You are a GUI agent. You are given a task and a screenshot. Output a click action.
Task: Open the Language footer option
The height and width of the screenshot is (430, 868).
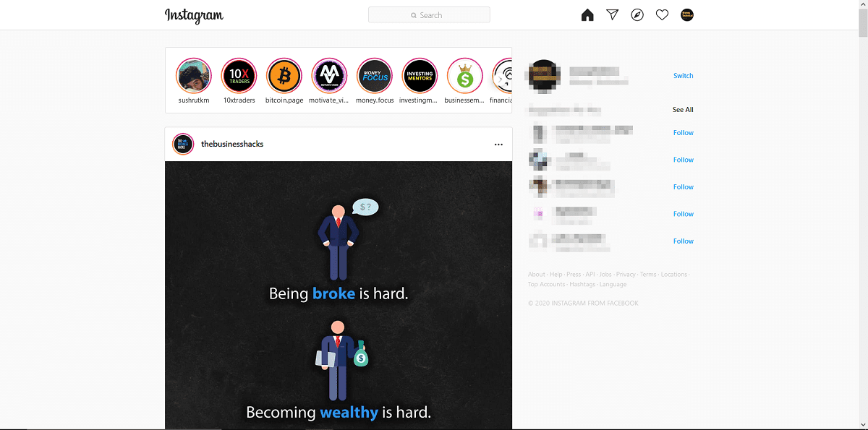(613, 285)
